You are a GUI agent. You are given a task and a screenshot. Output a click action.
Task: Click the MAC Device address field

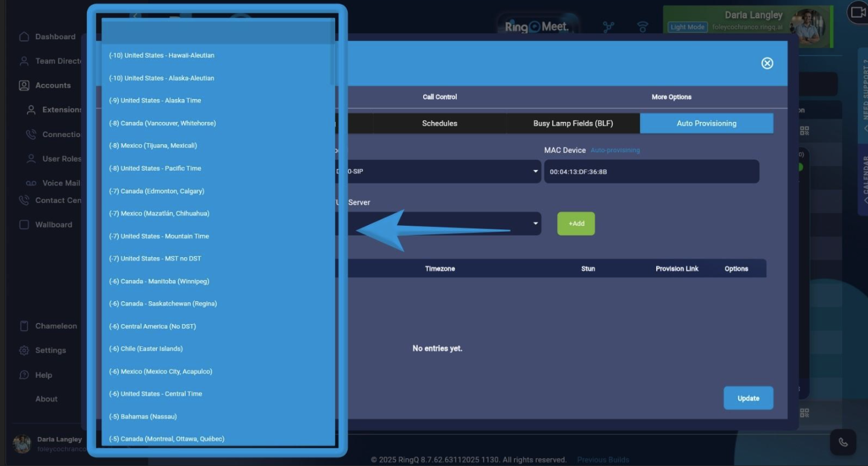651,171
